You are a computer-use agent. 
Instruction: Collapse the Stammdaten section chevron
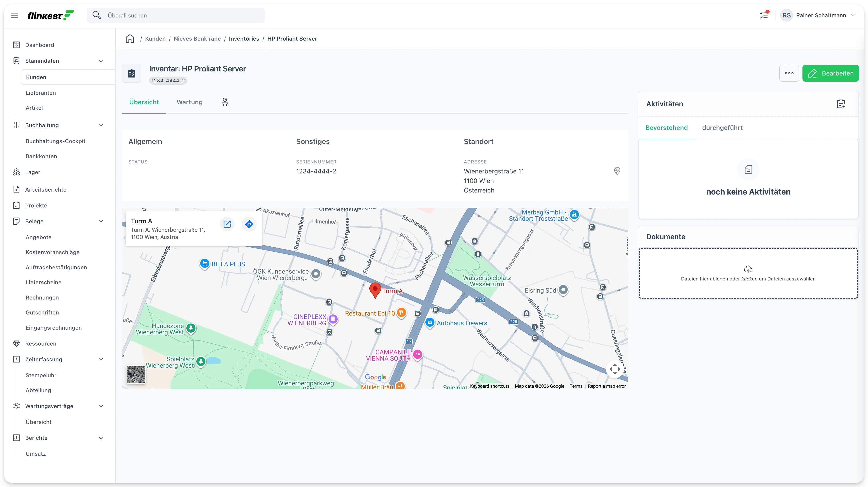click(101, 61)
